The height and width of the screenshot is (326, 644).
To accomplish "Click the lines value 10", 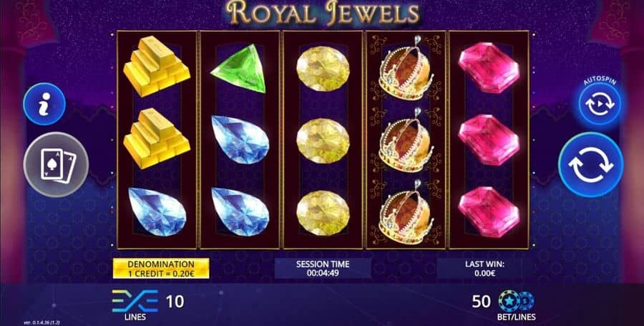I will coord(175,302).
